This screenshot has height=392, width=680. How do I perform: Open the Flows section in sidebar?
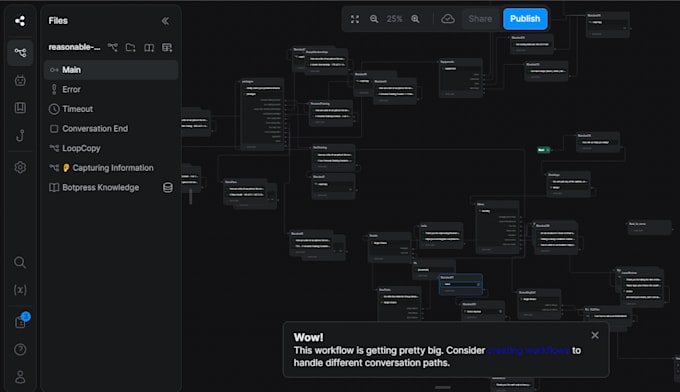20,52
